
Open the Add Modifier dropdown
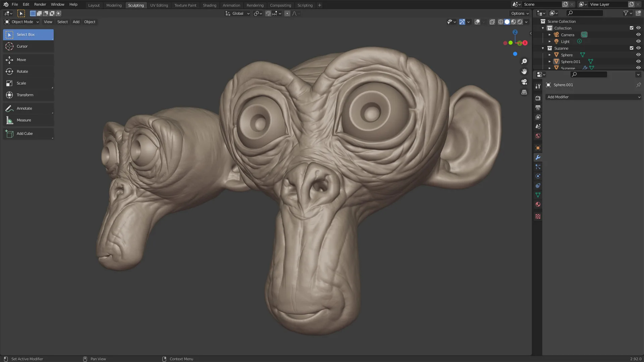[593, 97]
